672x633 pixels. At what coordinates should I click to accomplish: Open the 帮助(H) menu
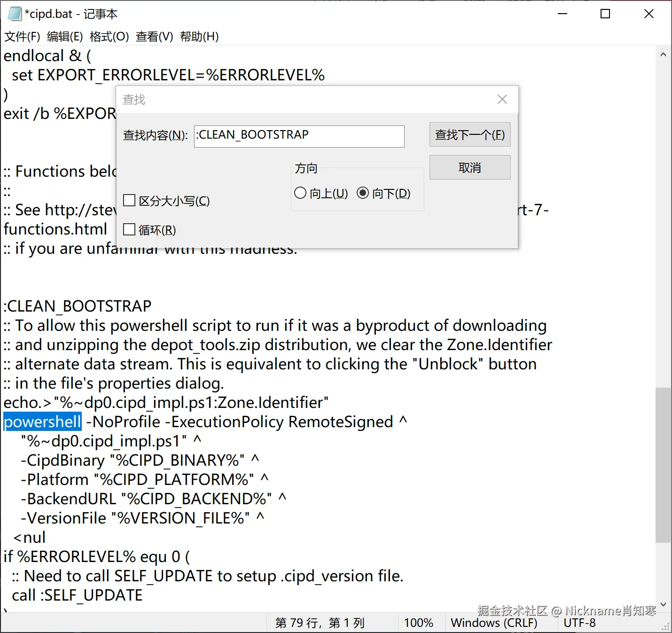pyautogui.click(x=199, y=37)
